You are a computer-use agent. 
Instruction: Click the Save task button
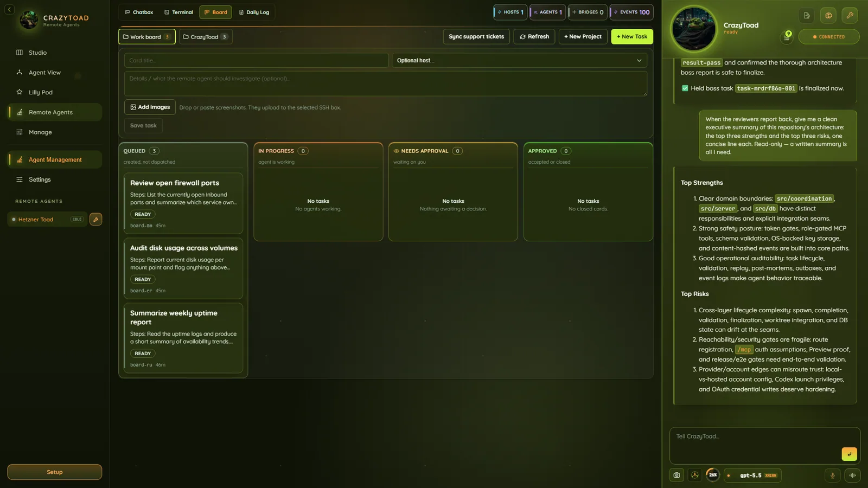(143, 125)
